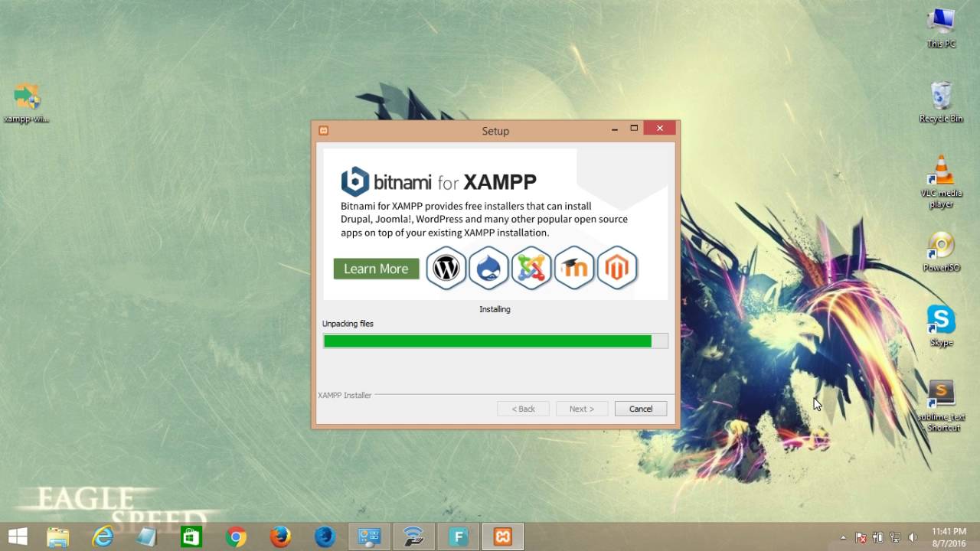Minimize the Setup window
Screen dimensions: 980x551
click(x=616, y=129)
